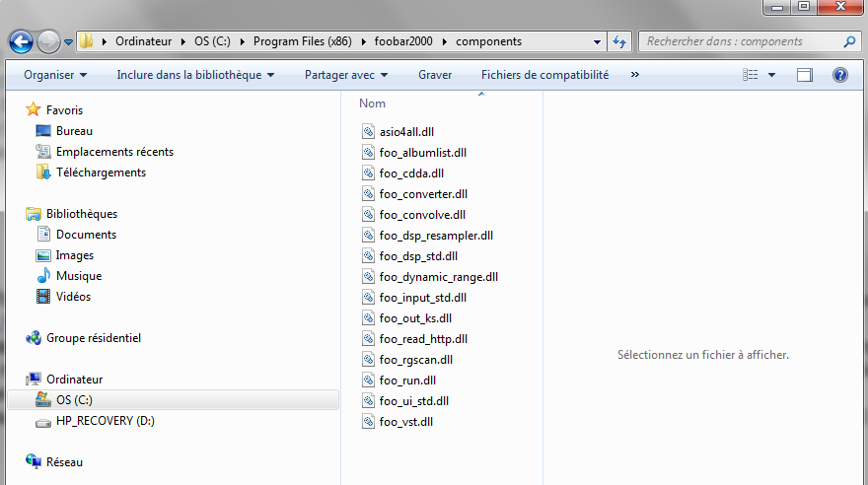The width and height of the screenshot is (868, 485).
Task: Select Program Files (x86) breadcrumb segment
Action: pyautogui.click(x=302, y=41)
